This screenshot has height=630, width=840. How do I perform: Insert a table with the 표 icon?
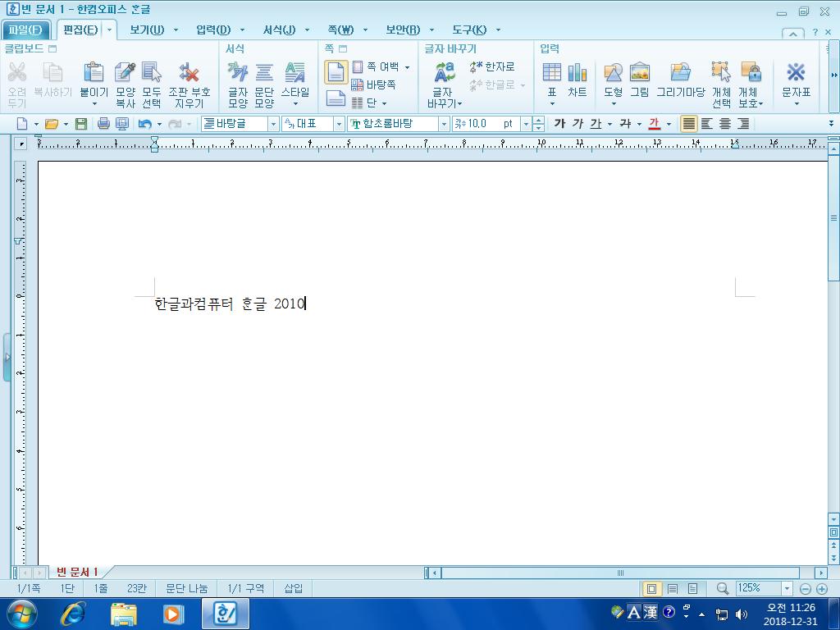coord(552,72)
